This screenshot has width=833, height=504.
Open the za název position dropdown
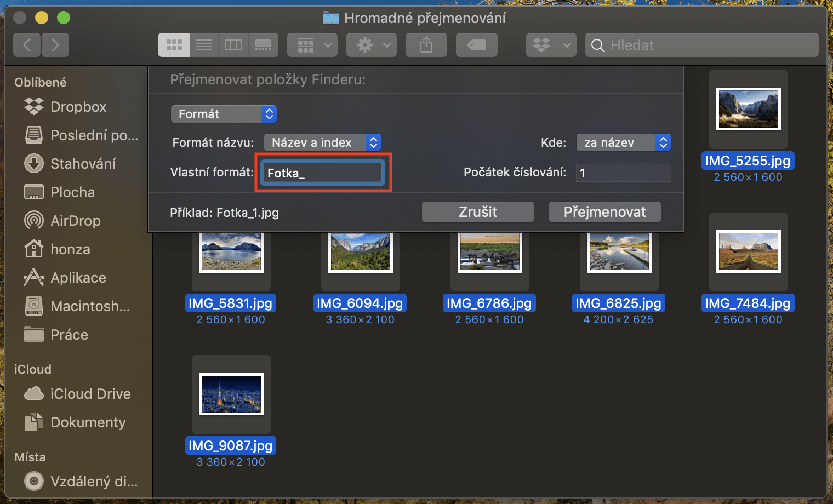pos(624,142)
